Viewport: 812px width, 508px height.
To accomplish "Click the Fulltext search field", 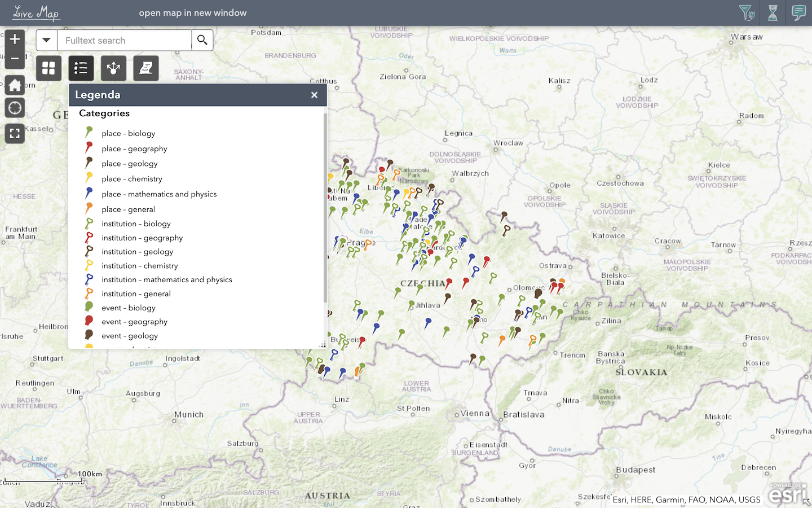I will 124,41.
